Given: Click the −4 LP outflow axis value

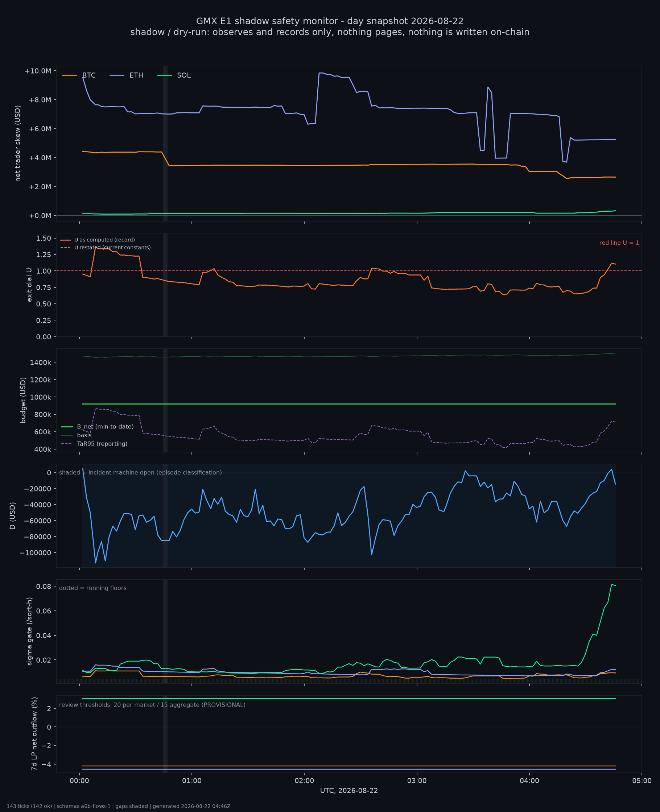Looking at the screenshot, I should click(46, 764).
